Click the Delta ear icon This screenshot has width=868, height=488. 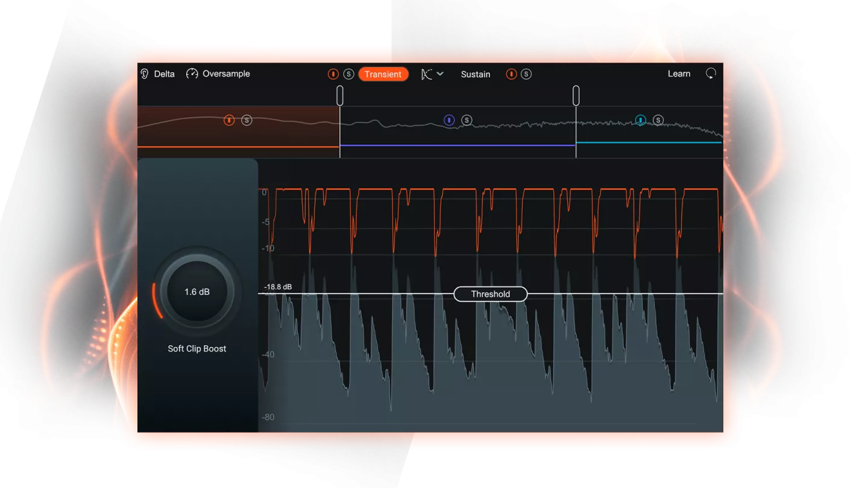point(145,74)
